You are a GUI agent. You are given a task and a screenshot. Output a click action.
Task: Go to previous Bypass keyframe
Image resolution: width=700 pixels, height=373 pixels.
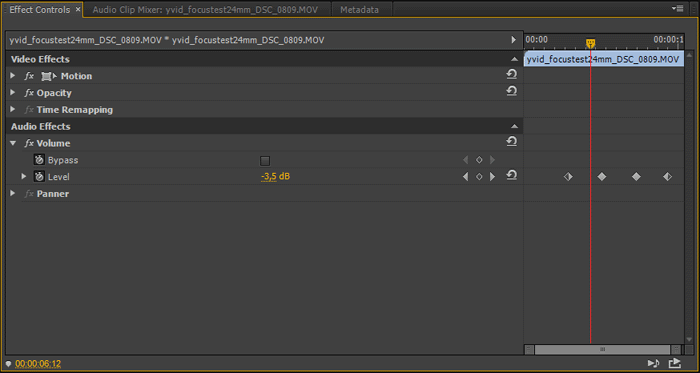tap(466, 160)
